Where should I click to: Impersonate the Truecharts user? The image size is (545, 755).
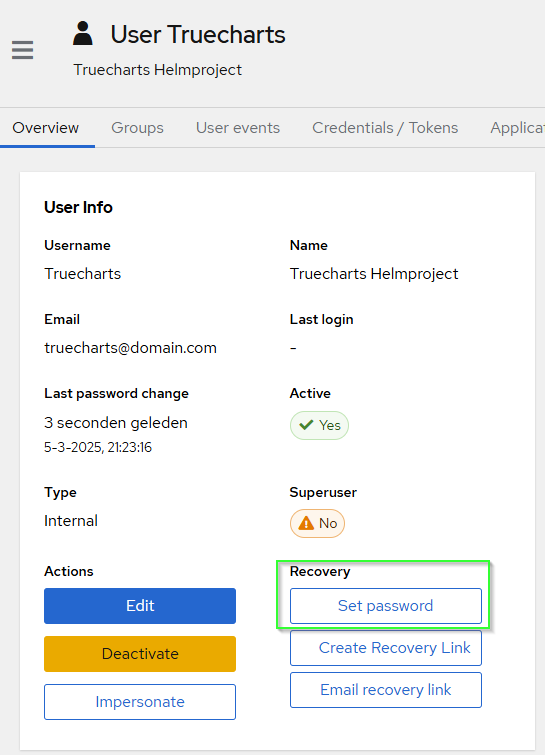tap(140, 702)
